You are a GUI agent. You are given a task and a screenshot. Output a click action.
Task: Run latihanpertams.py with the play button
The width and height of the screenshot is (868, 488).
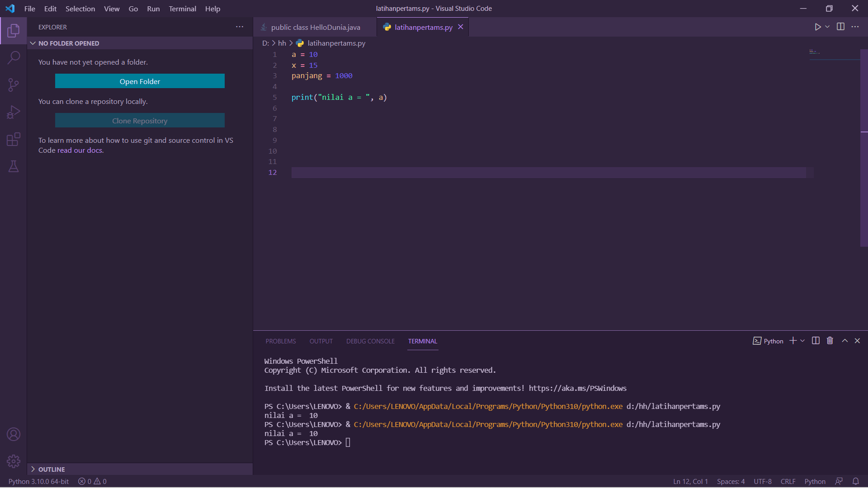(818, 27)
